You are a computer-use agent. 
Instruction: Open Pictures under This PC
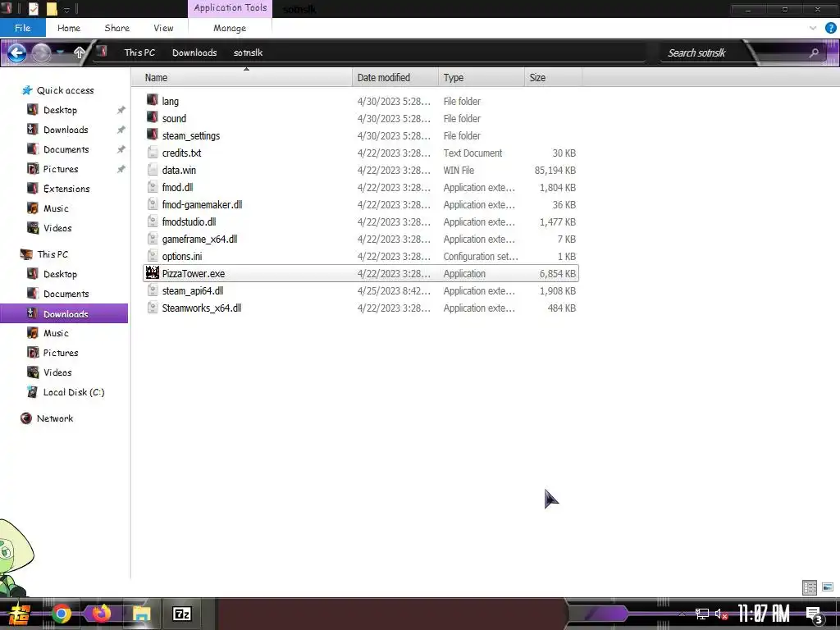pos(61,353)
